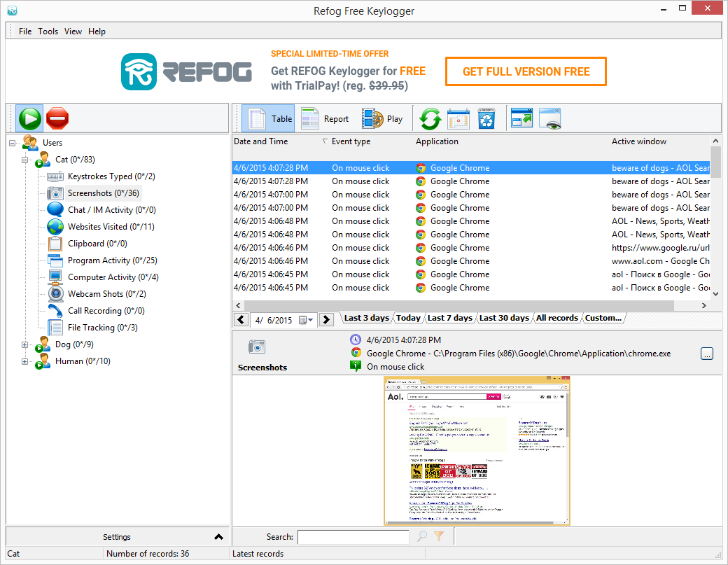The image size is (728, 565).
Task: Stop monitoring with the red stop button
Action: (x=57, y=118)
